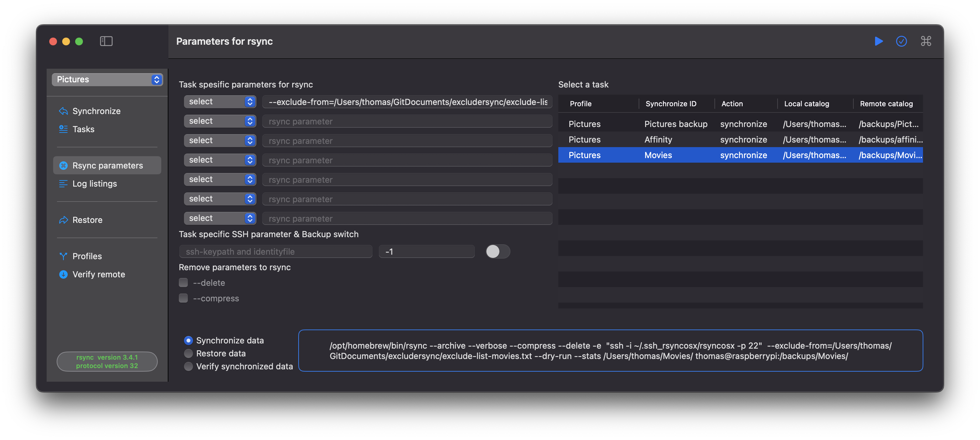Click the second rsync parameter field
This screenshot has height=440, width=980.
407,122
